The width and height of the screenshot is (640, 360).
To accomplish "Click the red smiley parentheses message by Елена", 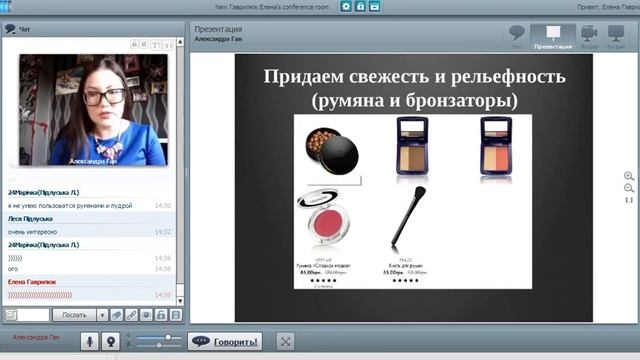I will tap(40, 295).
